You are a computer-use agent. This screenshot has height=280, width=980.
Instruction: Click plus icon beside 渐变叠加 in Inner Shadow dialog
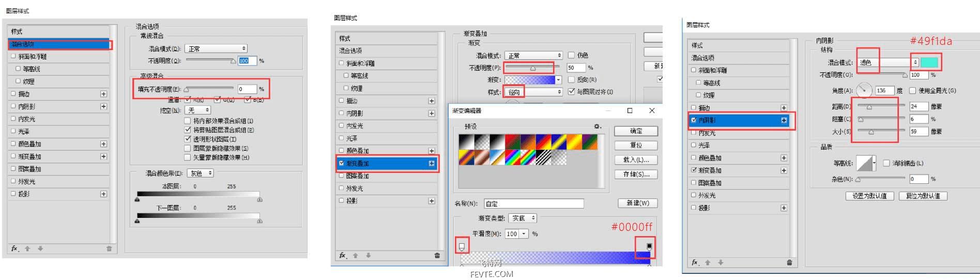click(x=784, y=170)
